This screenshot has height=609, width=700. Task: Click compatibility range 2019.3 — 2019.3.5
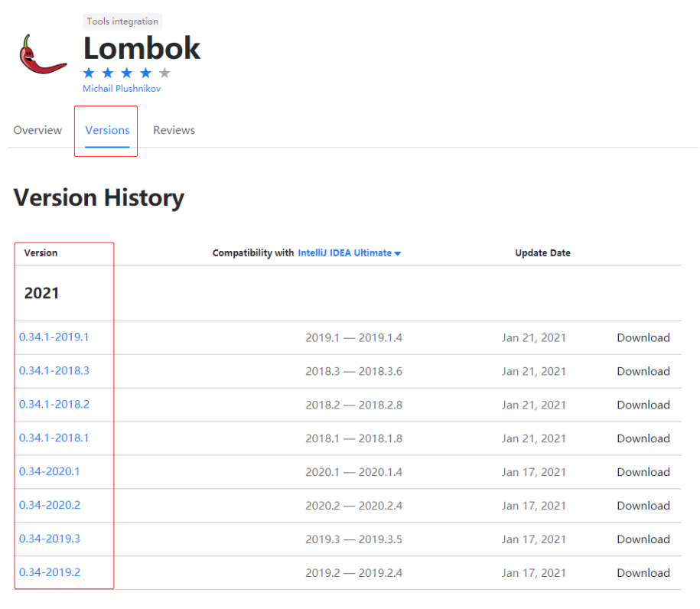coord(353,539)
